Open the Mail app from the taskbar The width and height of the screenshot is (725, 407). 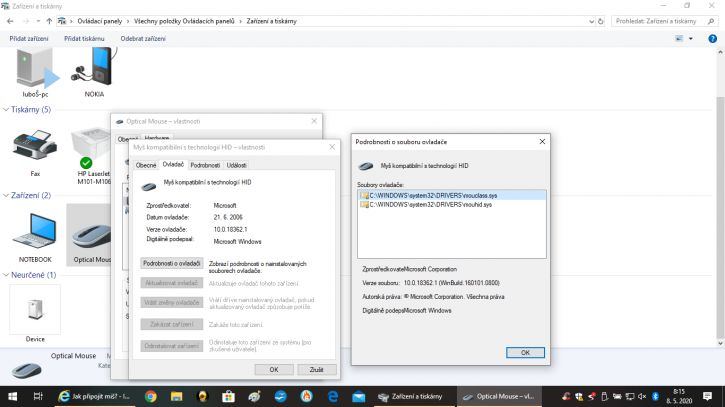pyautogui.click(x=358, y=396)
